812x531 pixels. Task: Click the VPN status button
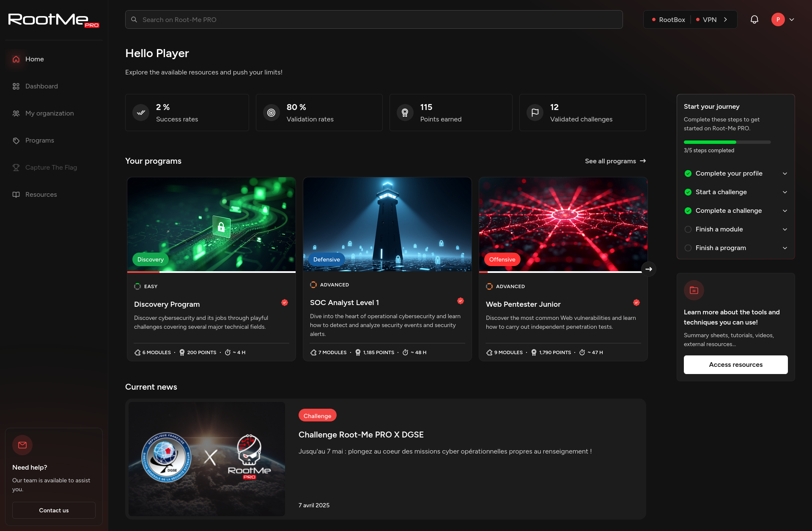[x=706, y=19]
